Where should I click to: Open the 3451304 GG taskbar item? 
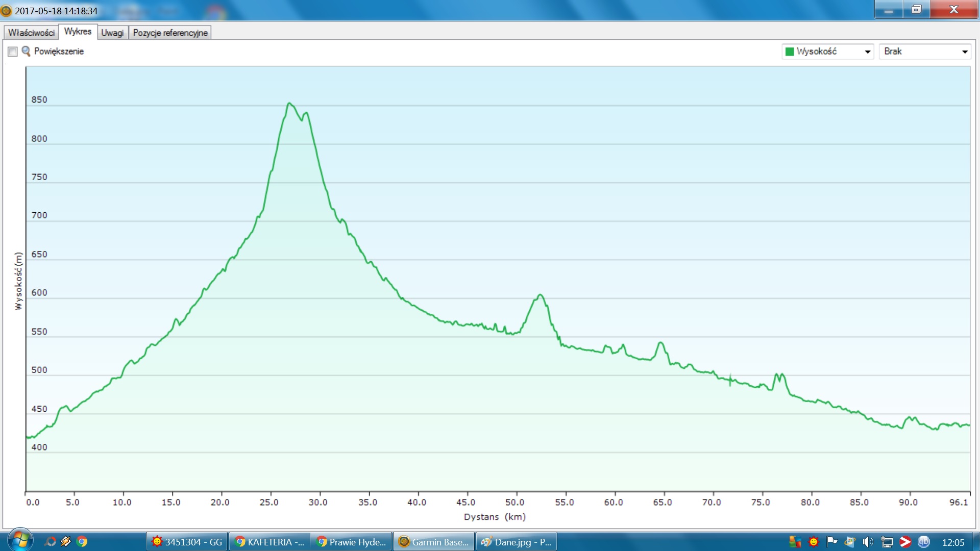click(187, 542)
